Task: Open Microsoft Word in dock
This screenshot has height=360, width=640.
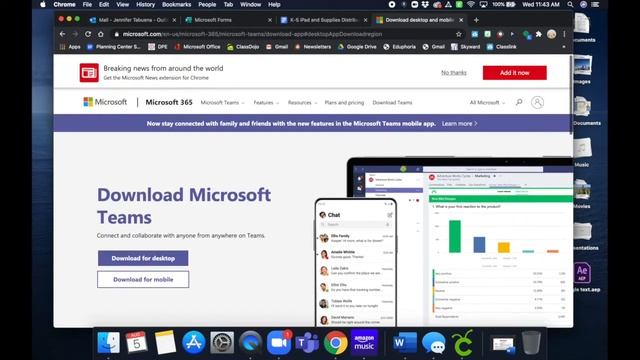Action: 404,342
